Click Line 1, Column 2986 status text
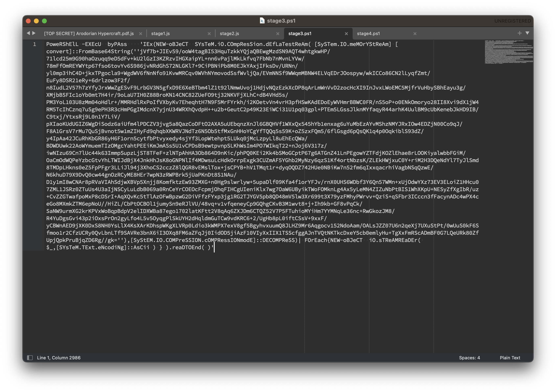Viewport: 556px width, 392px height. (59, 358)
